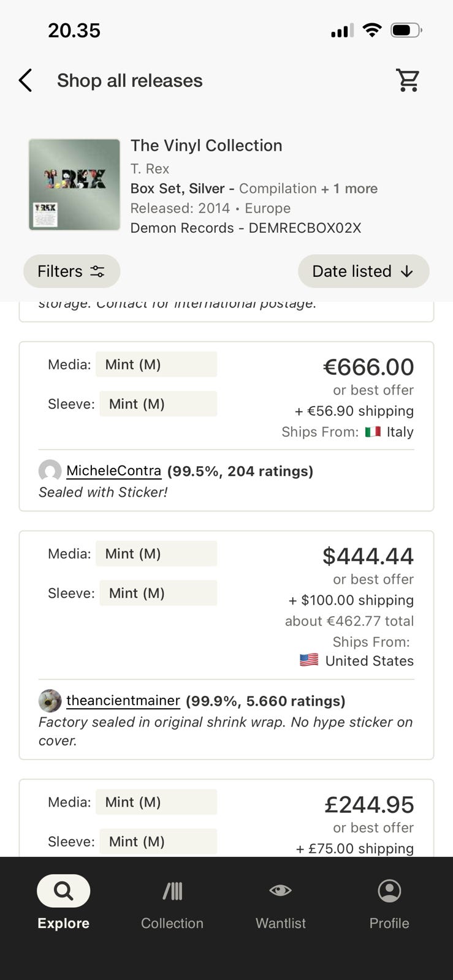Open the Collection tab icon

pos(172,891)
